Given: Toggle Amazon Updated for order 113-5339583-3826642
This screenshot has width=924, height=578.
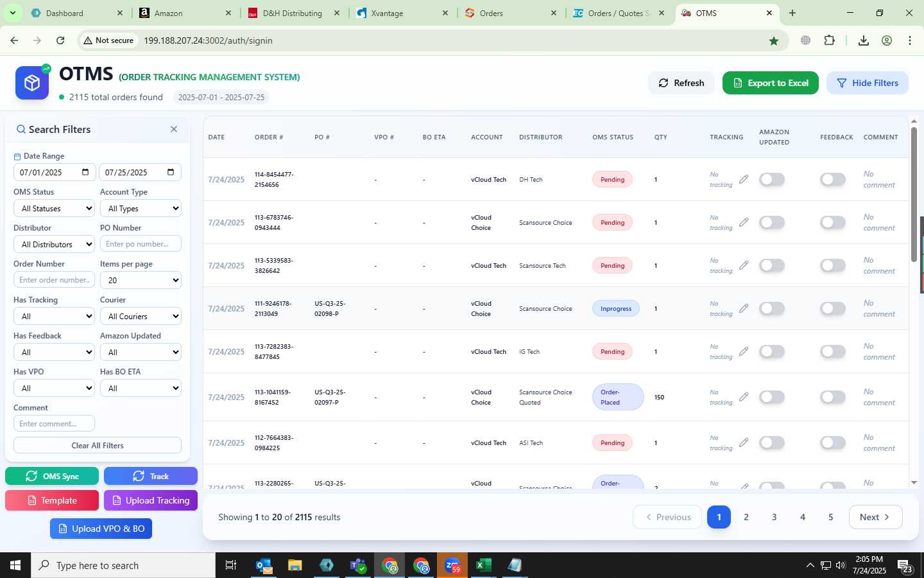Looking at the screenshot, I should 772,265.
